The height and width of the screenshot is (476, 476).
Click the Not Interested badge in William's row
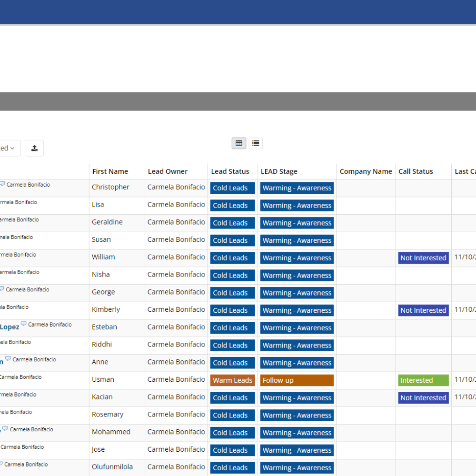point(424,258)
